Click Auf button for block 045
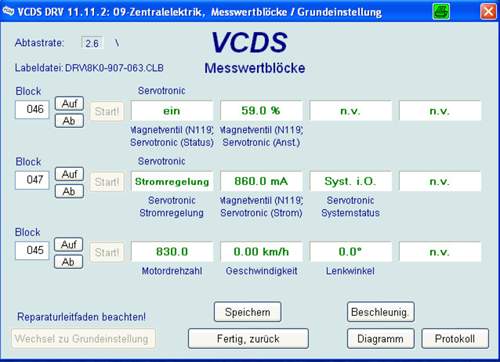Screen dimensions: 500x362 tap(69, 245)
